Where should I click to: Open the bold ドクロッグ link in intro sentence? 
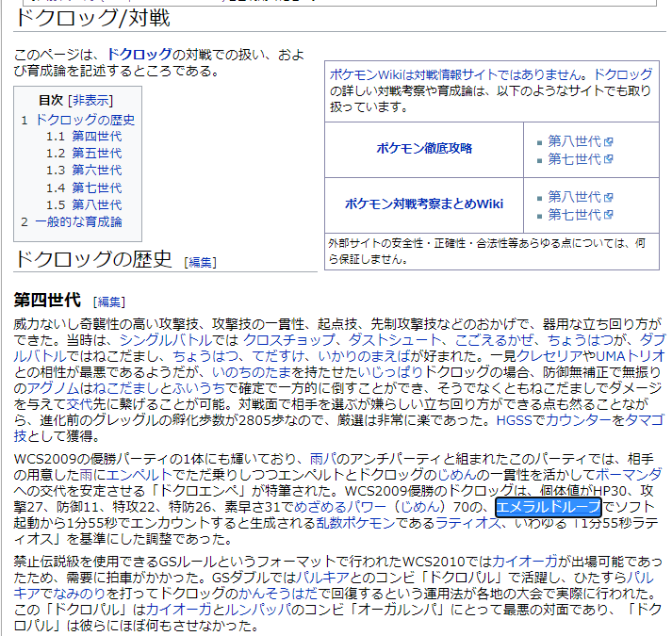tap(139, 55)
